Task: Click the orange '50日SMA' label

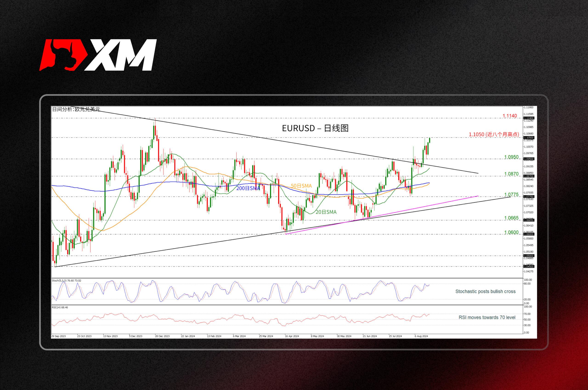Action: 301,186
